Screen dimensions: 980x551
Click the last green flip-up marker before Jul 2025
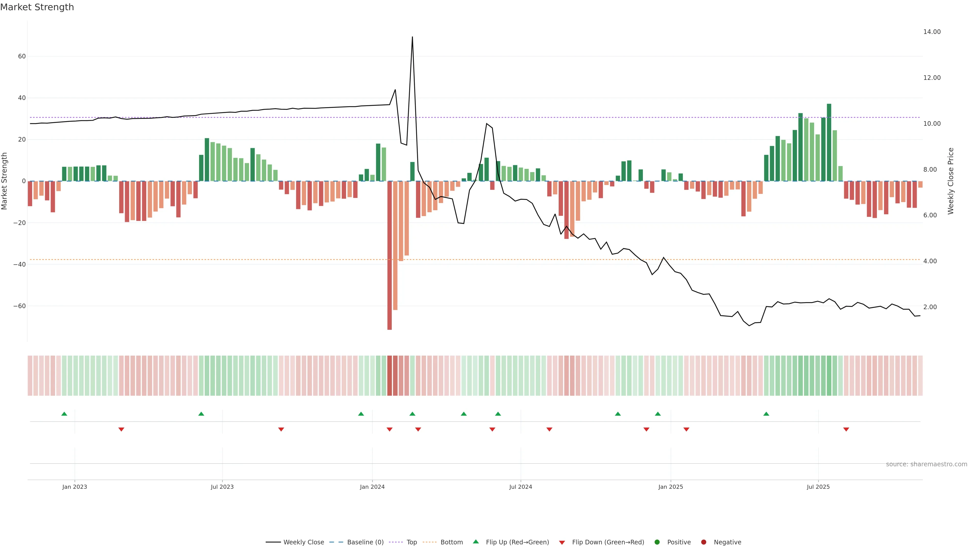766,414
